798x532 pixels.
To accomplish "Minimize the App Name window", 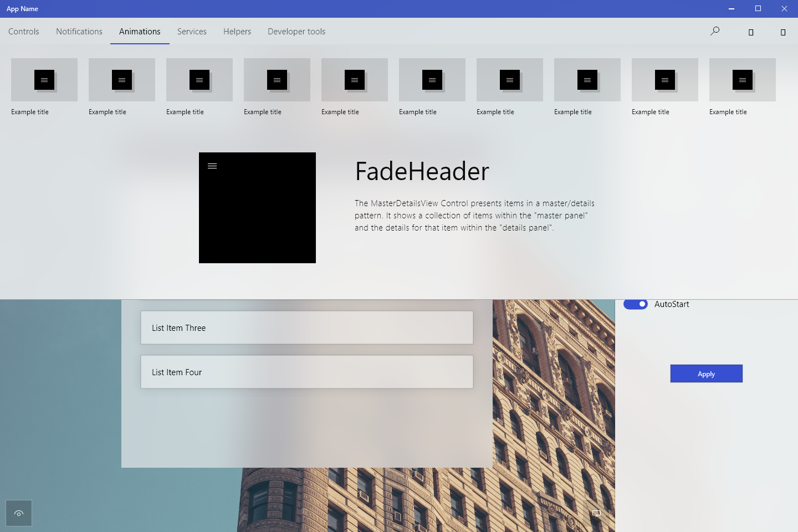I will [731, 9].
